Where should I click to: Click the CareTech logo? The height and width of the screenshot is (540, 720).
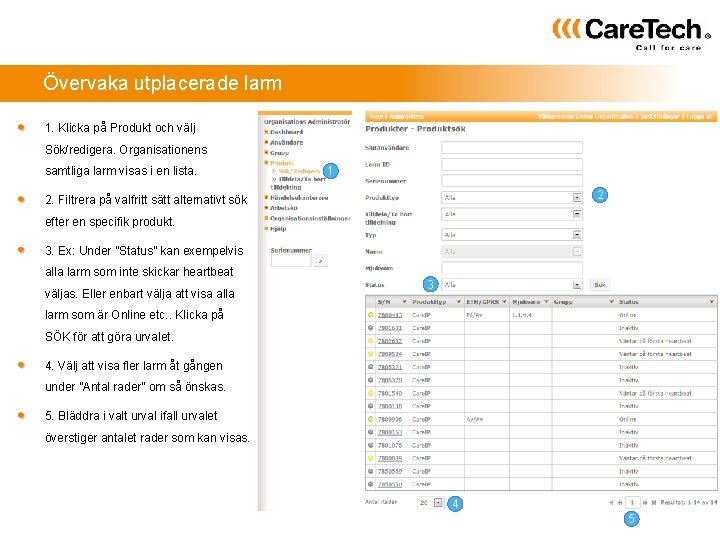click(x=632, y=33)
